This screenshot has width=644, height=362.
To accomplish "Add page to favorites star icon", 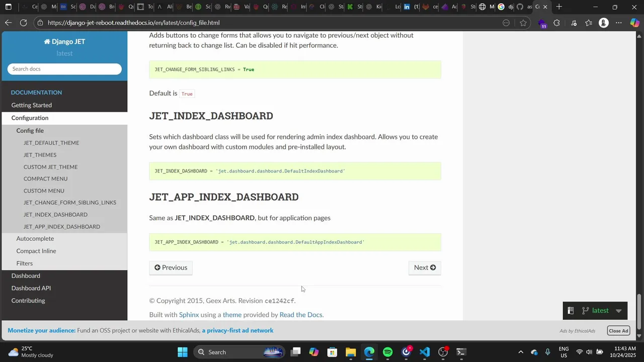I will [523, 23].
